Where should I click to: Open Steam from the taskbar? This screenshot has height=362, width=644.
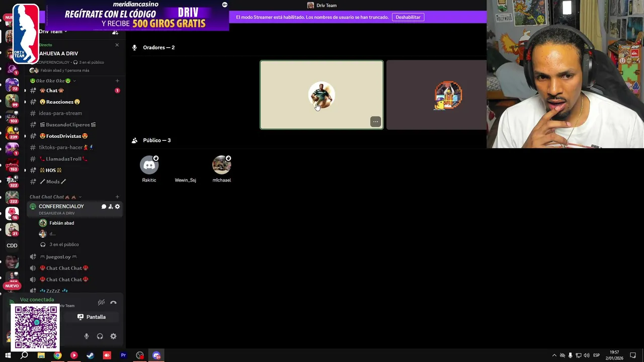[x=90, y=355]
